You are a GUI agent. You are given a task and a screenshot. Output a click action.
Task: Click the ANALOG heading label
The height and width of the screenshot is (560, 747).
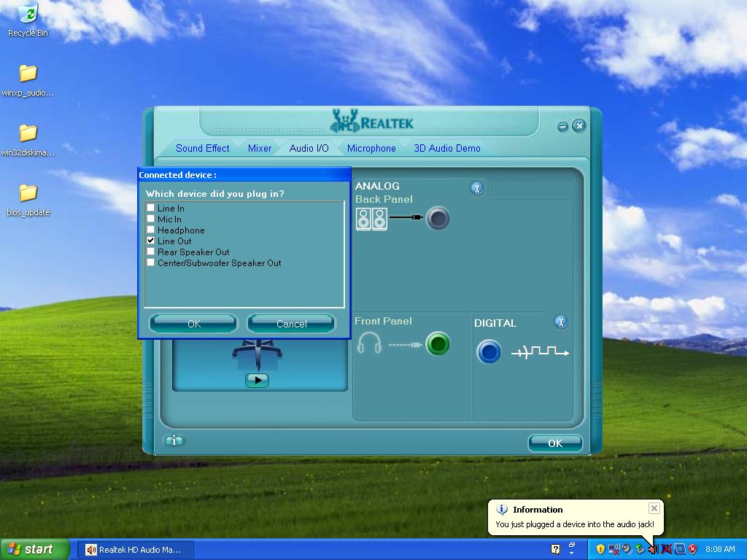click(x=377, y=186)
